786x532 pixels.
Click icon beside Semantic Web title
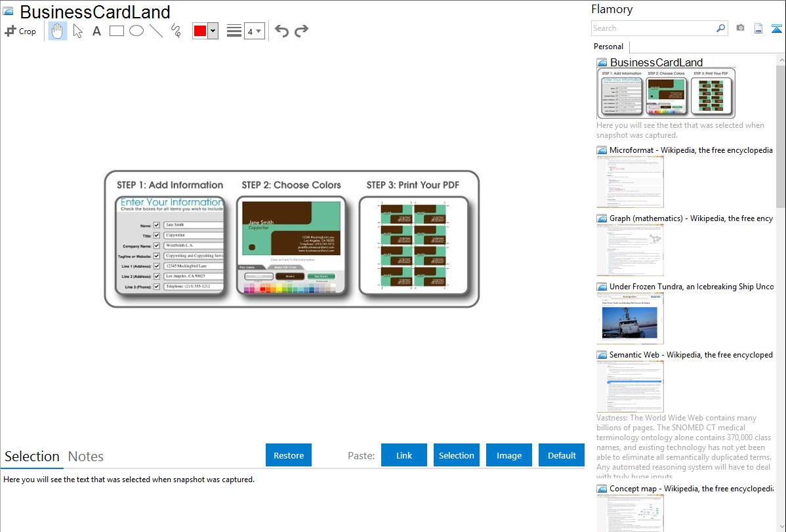click(602, 355)
